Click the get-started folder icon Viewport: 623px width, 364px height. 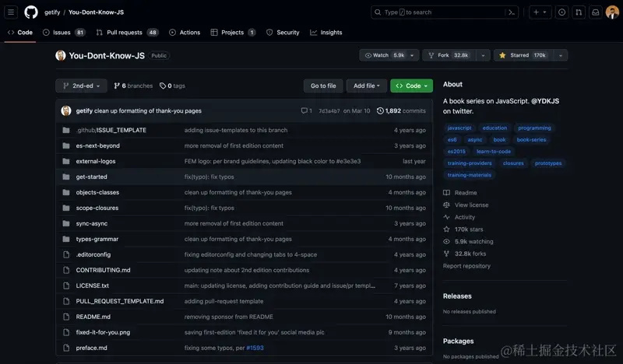(66, 177)
